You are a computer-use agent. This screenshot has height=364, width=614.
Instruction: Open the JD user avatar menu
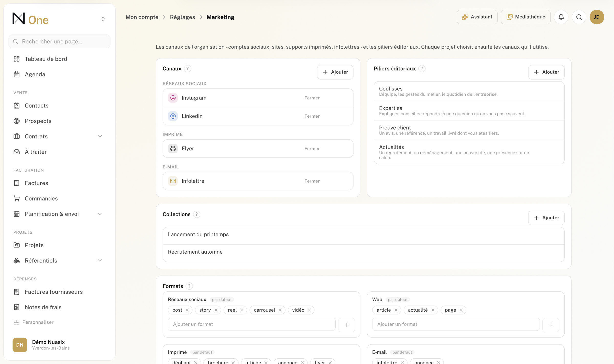[597, 17]
